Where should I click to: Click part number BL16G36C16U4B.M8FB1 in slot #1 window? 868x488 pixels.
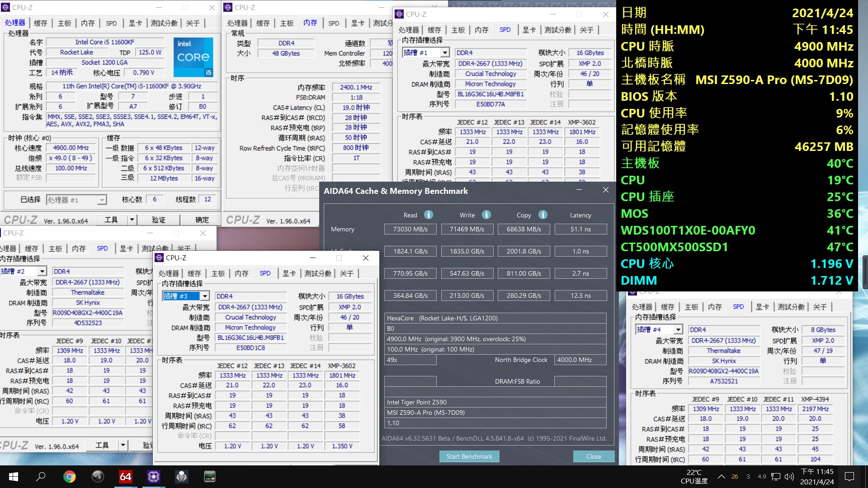(491, 94)
